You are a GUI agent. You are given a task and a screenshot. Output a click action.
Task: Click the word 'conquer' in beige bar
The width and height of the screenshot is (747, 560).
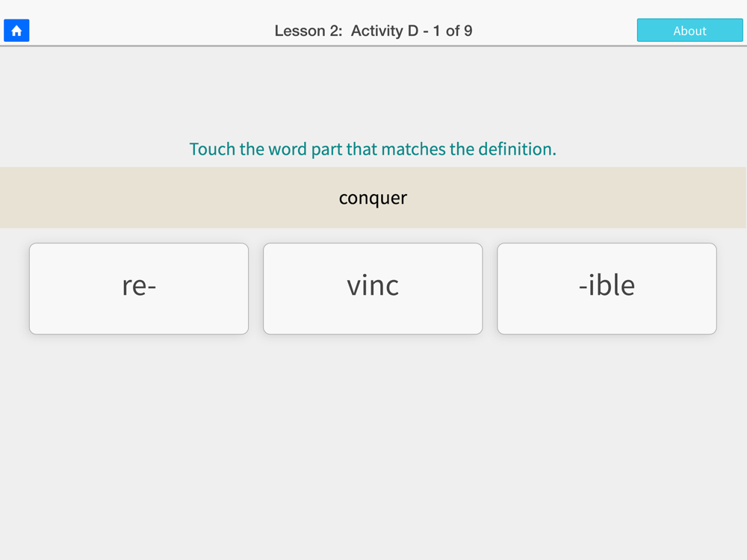click(373, 198)
